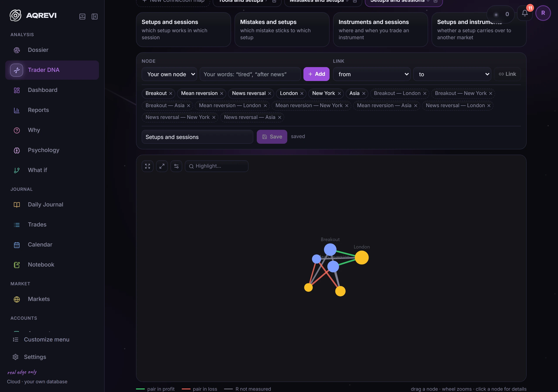Open the inbox tray icon beside the logo
558x392 pixels.
tap(82, 17)
